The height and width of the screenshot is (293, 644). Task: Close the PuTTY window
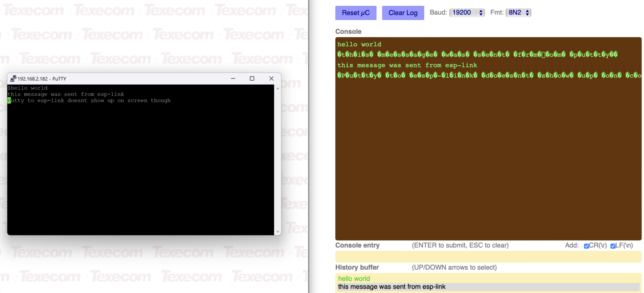pyautogui.click(x=271, y=79)
